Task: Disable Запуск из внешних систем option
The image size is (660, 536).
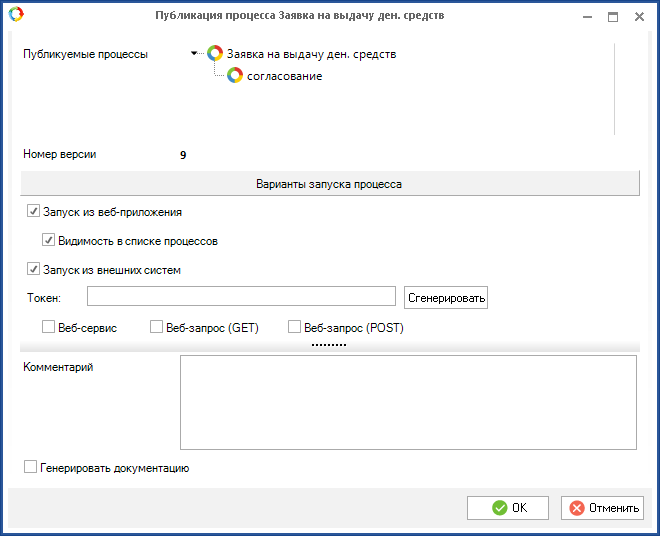Action: coord(33,270)
